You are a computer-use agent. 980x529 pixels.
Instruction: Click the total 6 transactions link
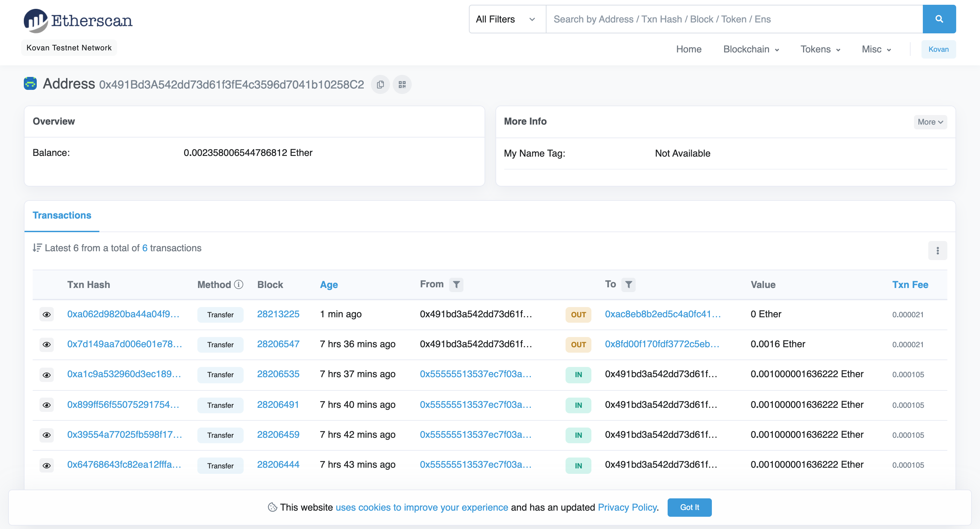[x=145, y=248]
